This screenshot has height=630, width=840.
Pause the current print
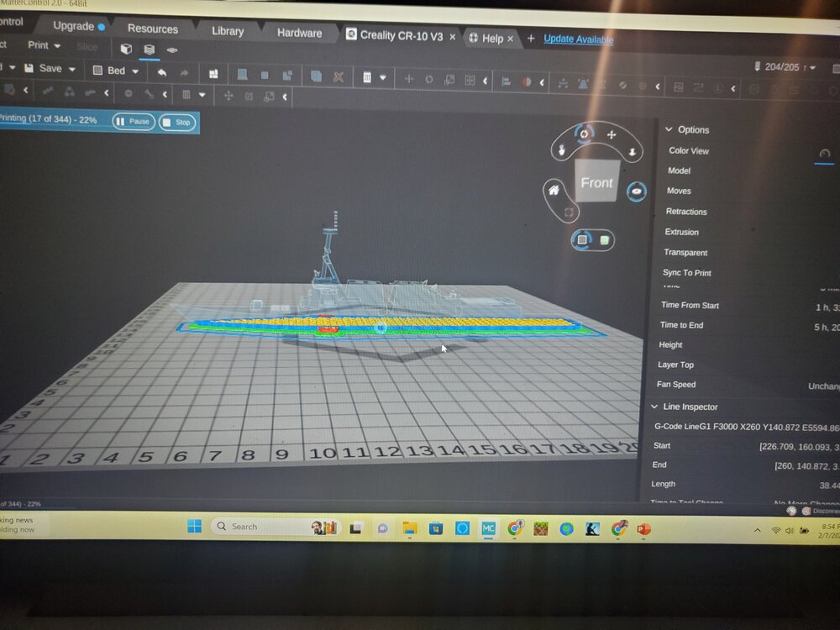coord(133,122)
